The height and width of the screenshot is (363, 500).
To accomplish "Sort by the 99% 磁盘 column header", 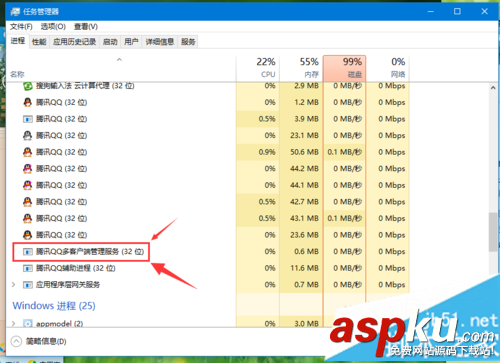I will (x=344, y=68).
